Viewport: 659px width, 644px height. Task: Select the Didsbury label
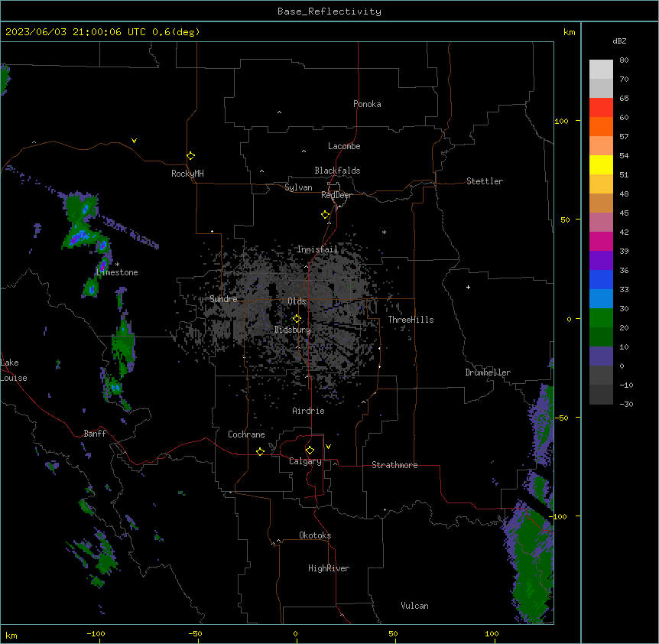coord(293,330)
